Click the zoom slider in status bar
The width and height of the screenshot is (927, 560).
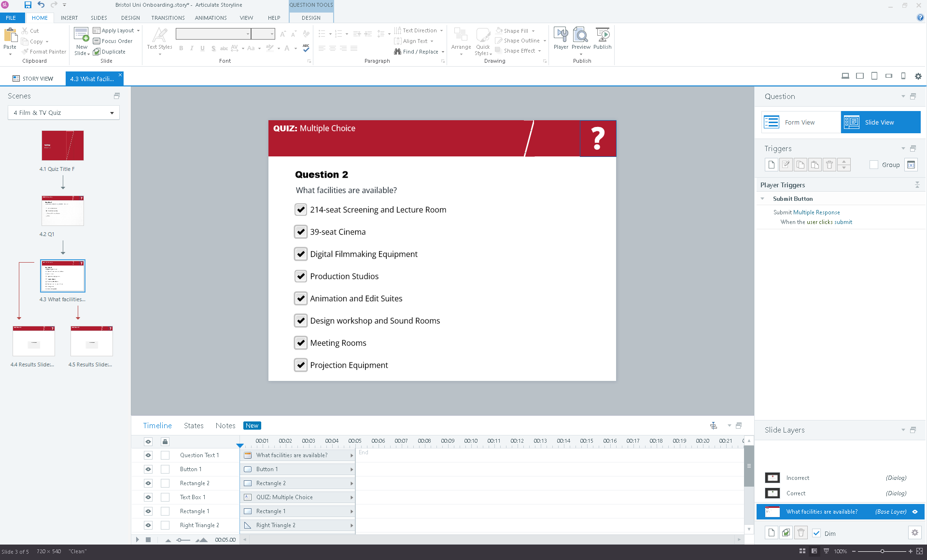[882, 551]
